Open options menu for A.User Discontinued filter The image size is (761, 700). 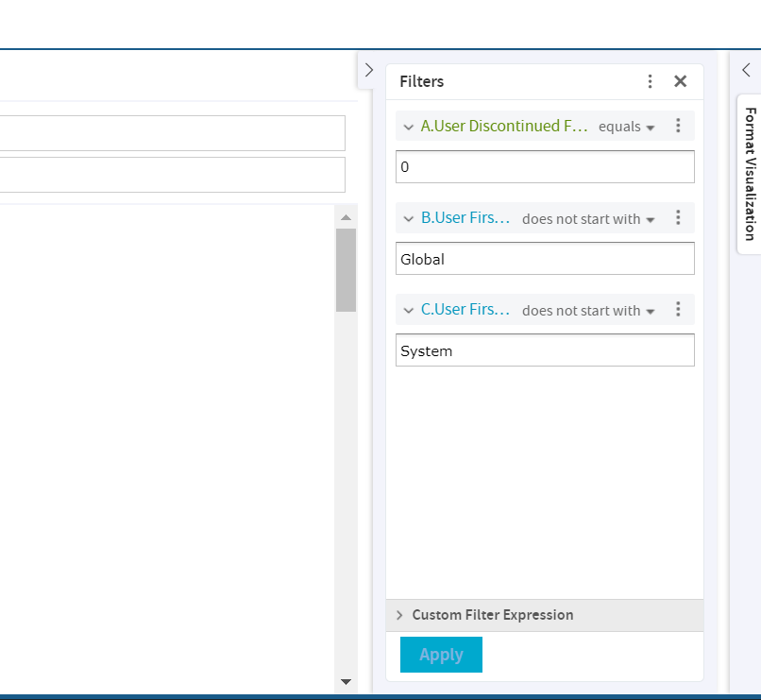point(678,126)
